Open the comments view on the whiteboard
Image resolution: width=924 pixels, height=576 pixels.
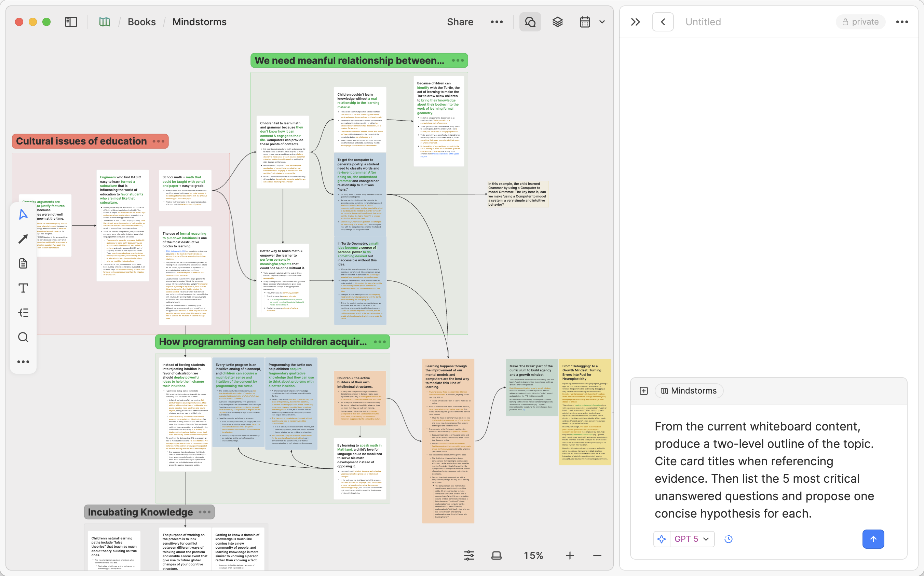tap(530, 22)
